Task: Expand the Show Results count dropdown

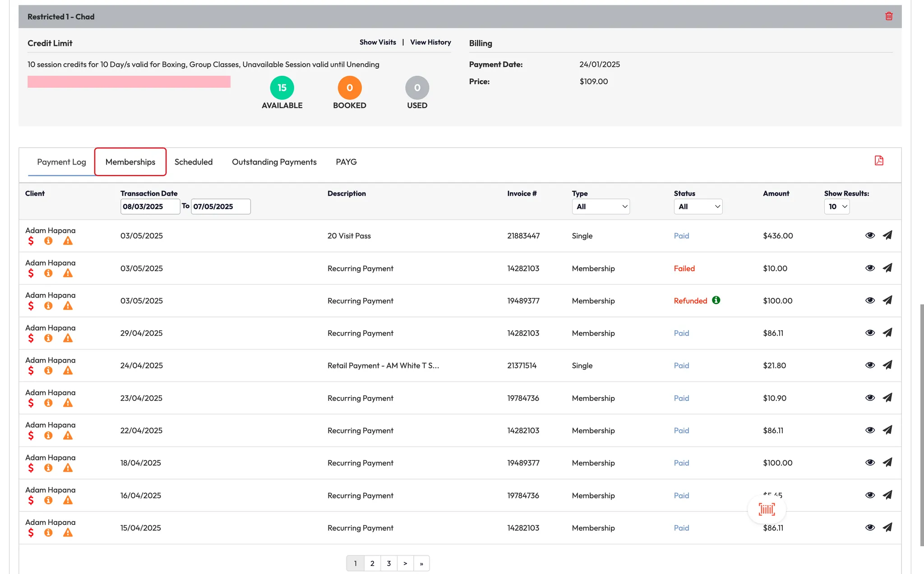Action: [836, 207]
